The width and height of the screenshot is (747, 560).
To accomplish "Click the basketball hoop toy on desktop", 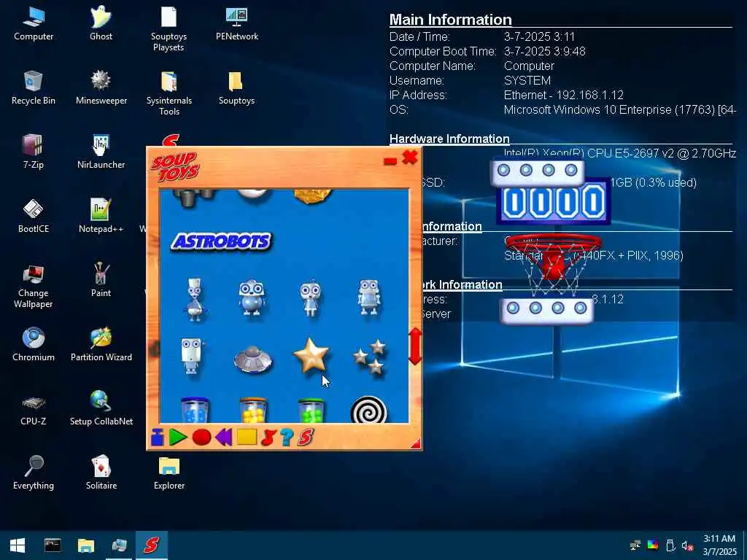I will (554, 262).
